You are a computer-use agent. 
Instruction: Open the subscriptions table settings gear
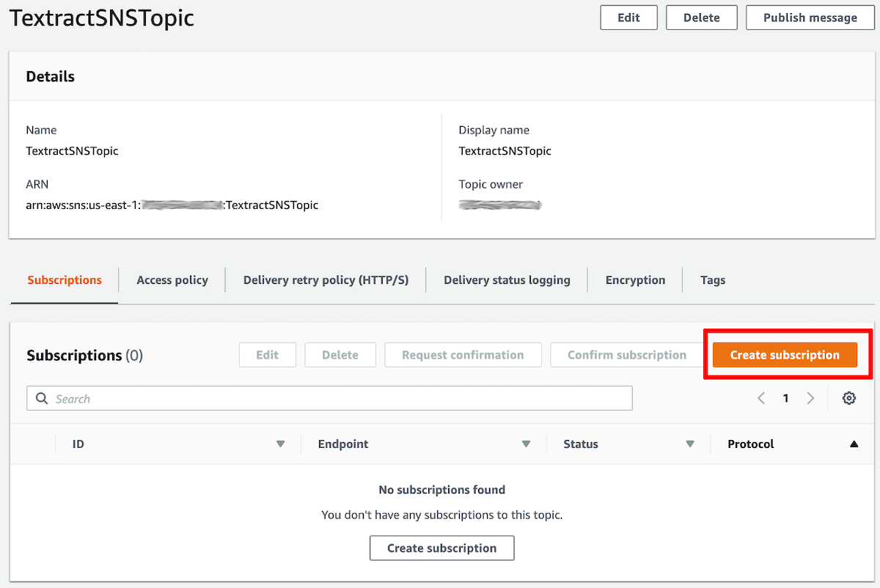coord(849,398)
